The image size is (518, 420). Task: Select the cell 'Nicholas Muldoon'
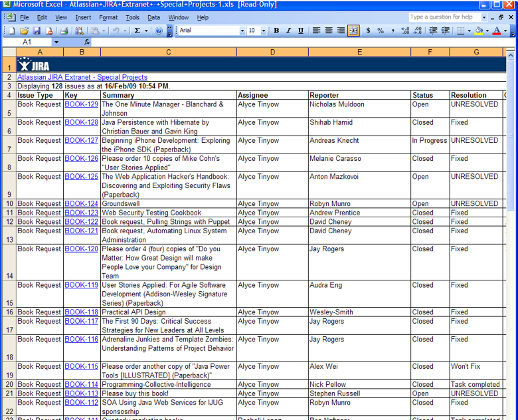[x=359, y=108]
